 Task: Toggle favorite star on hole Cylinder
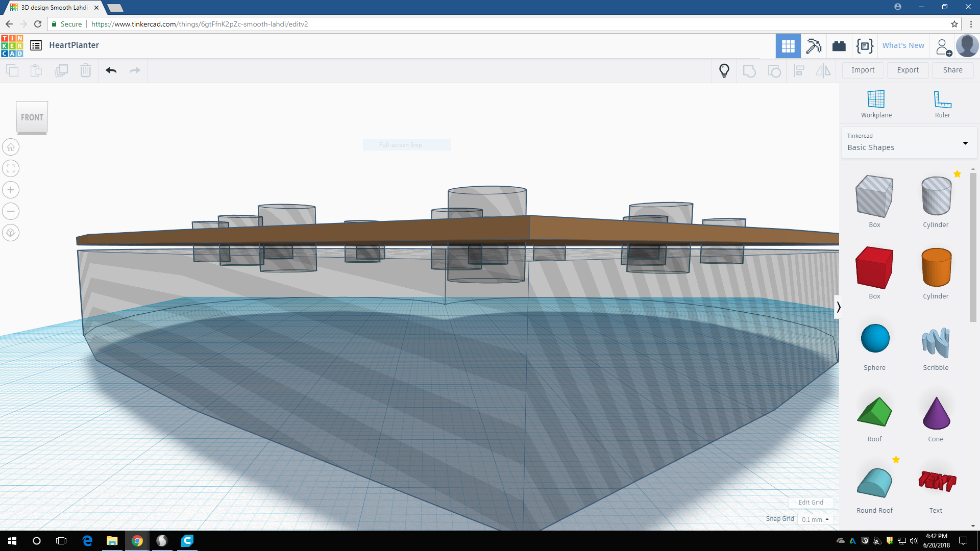[957, 174]
